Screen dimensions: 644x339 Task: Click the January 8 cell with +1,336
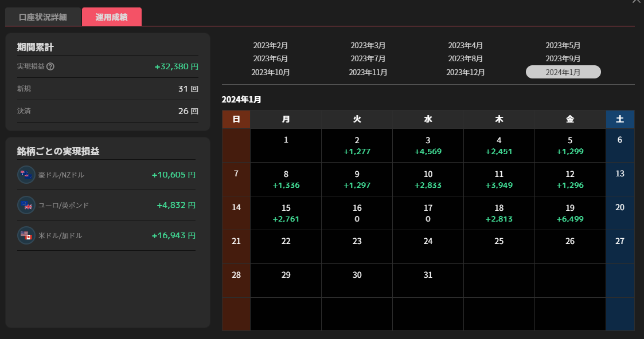point(286,180)
